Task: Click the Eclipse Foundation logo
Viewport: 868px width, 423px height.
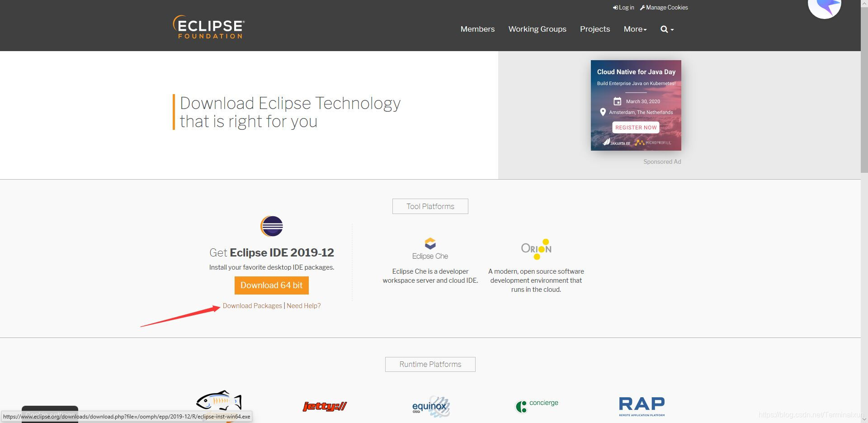Action: (x=208, y=27)
